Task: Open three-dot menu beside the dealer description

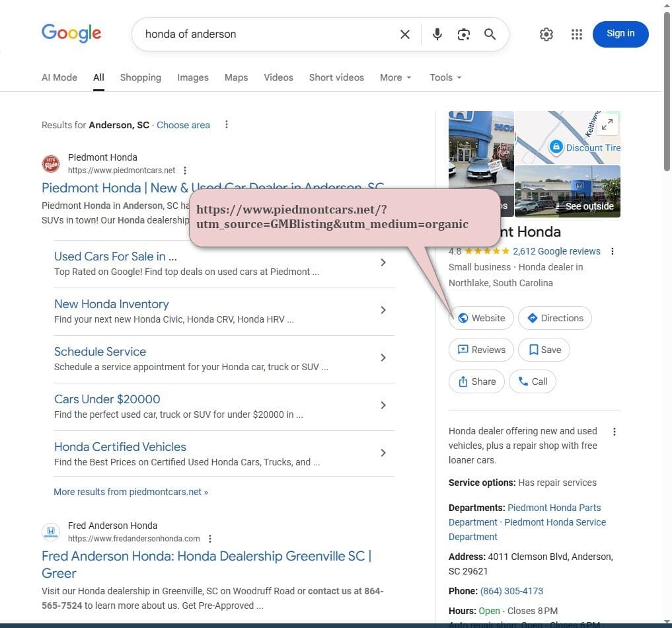Action: click(614, 432)
